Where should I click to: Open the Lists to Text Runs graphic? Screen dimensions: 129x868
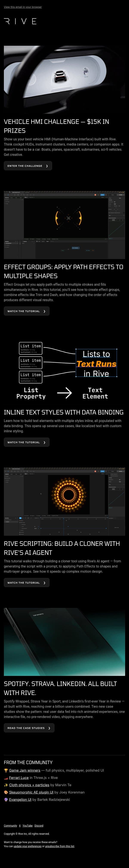click(x=64, y=370)
